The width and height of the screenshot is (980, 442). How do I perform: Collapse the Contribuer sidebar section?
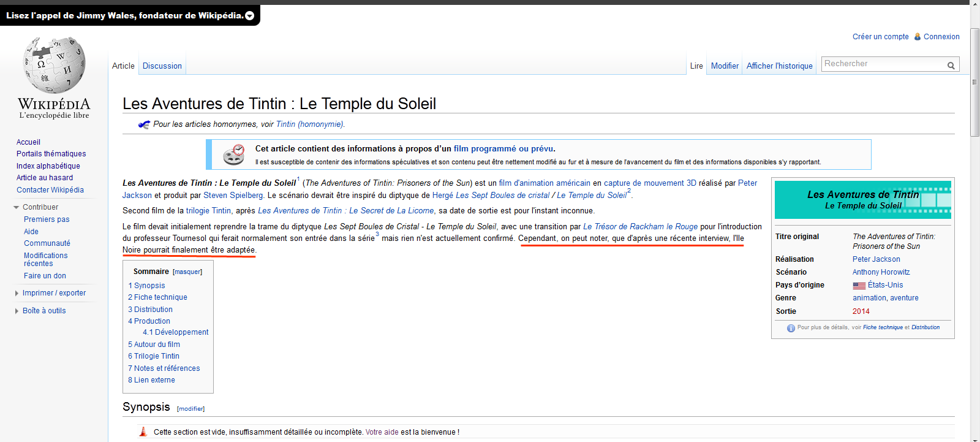(x=17, y=207)
